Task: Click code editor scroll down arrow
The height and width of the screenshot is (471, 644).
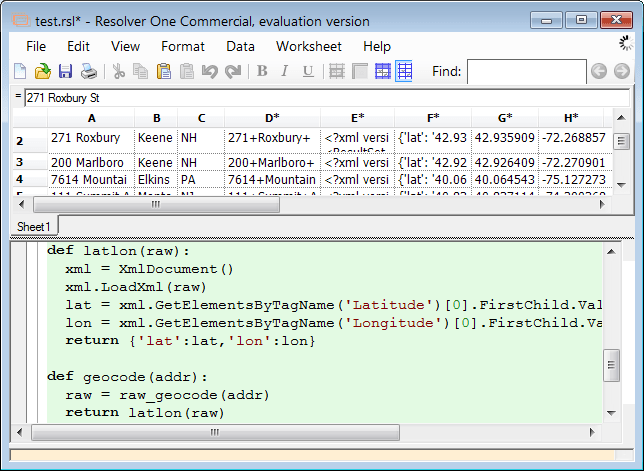Action: pyautogui.click(x=611, y=413)
